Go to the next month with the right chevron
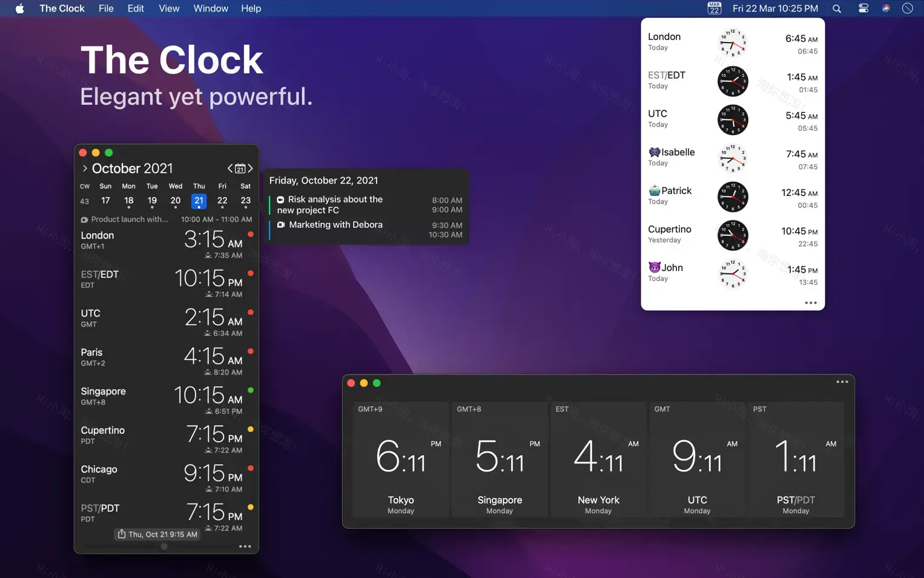 [x=251, y=168]
